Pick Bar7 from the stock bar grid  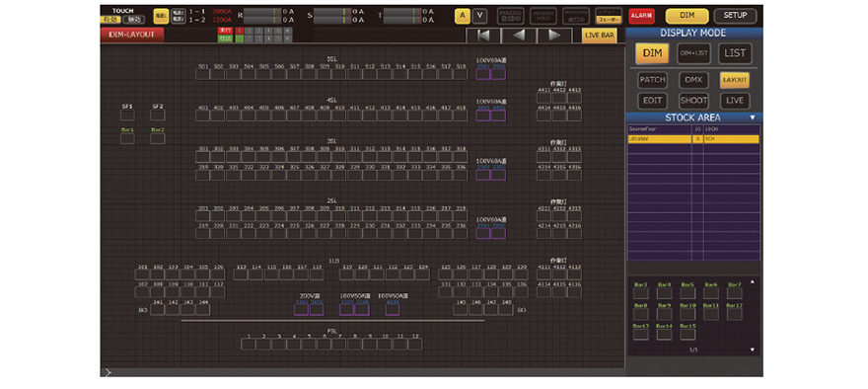click(x=735, y=293)
